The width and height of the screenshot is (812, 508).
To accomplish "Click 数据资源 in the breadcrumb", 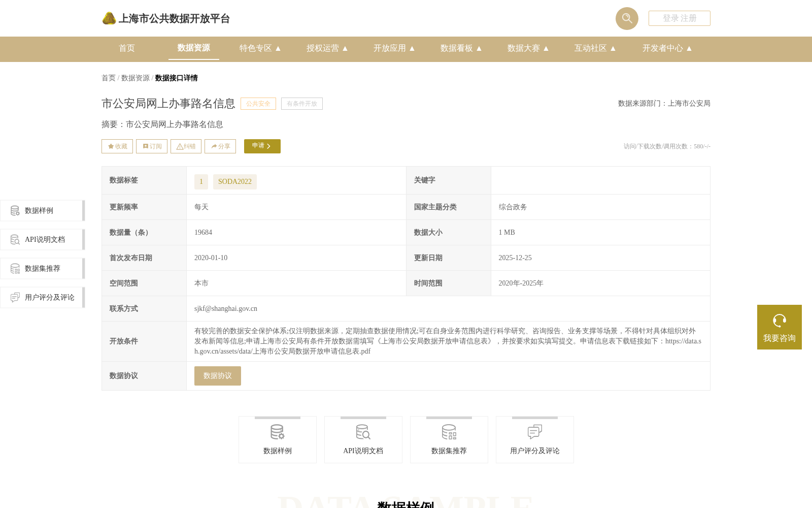I will point(136,78).
